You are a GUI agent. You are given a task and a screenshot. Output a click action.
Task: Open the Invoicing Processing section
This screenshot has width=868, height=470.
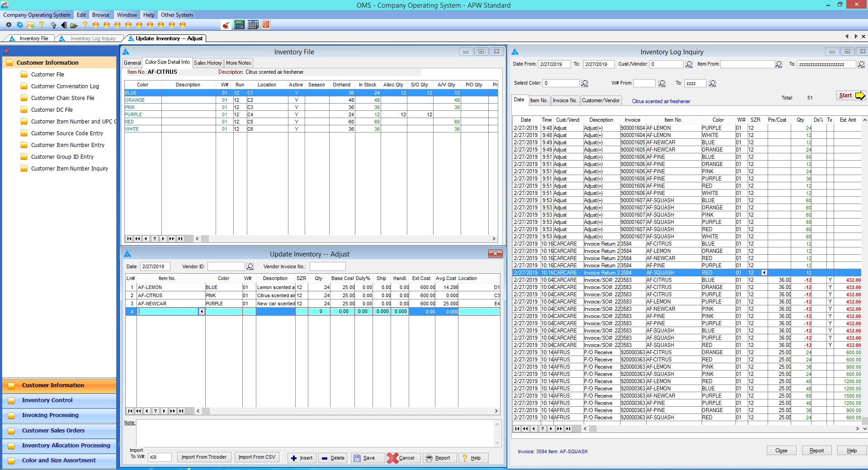59,415
